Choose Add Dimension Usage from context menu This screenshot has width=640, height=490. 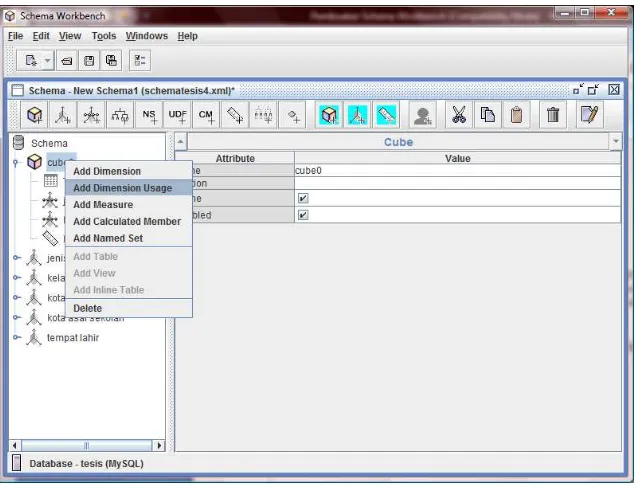129,188
